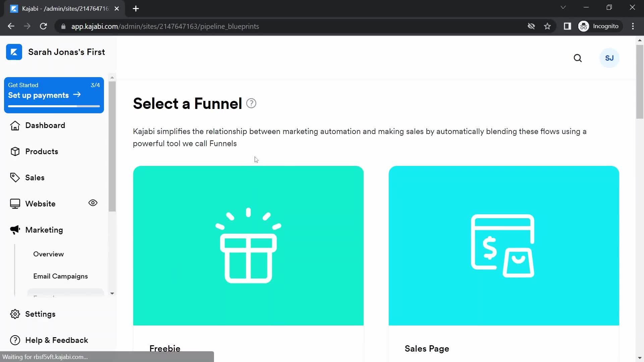Click the Settings gear icon
The image size is (644, 362).
pos(15,314)
